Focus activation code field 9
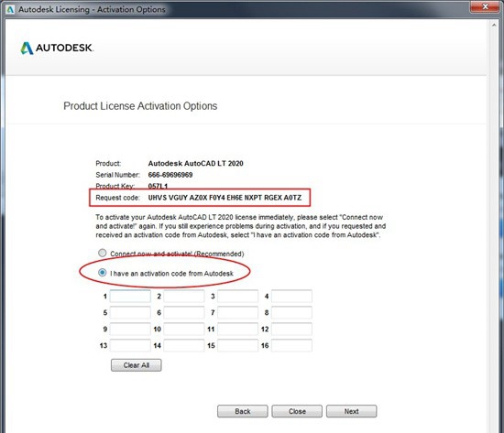This screenshot has width=504, height=433. [x=130, y=329]
